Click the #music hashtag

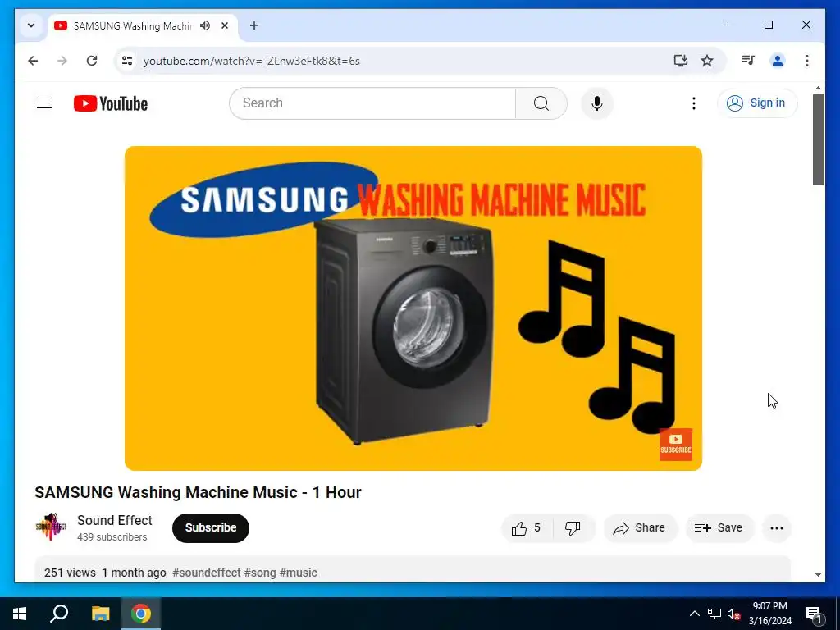[x=299, y=573]
